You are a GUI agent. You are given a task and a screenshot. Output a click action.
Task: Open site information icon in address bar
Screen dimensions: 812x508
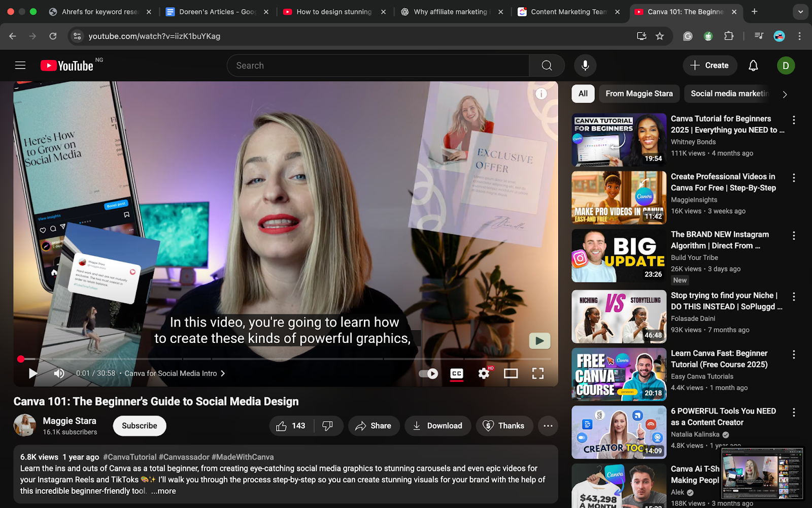click(77, 36)
